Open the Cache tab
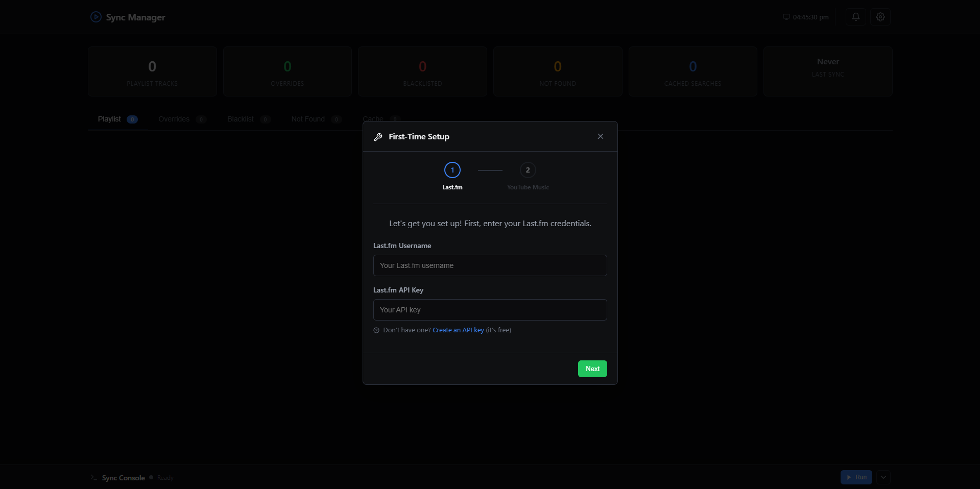The height and width of the screenshot is (489, 980). 372,119
